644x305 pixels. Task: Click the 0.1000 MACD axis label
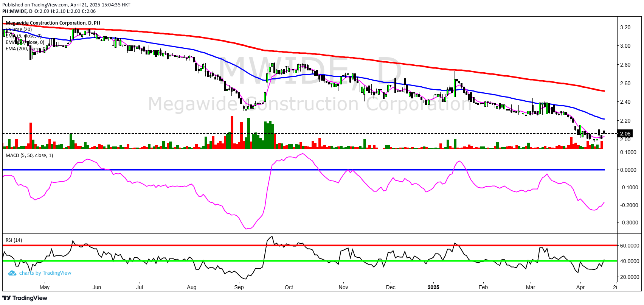click(x=628, y=152)
